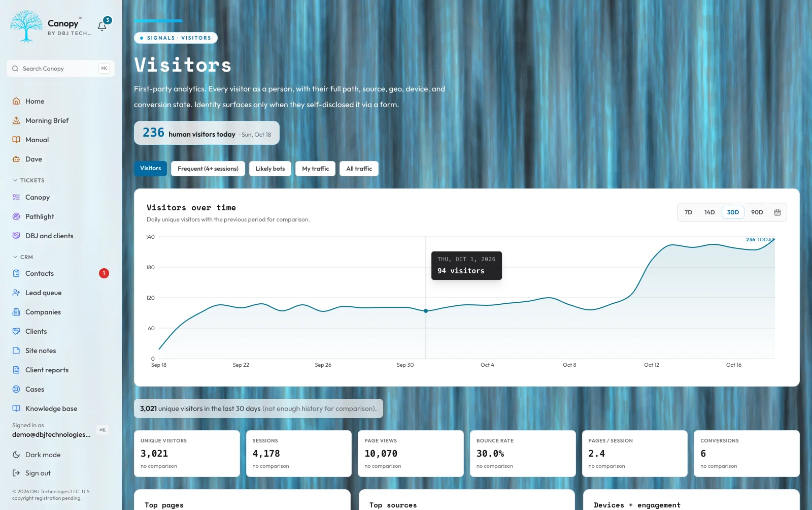Click the Site notes document icon
This screenshot has width=812, height=510.
point(16,350)
